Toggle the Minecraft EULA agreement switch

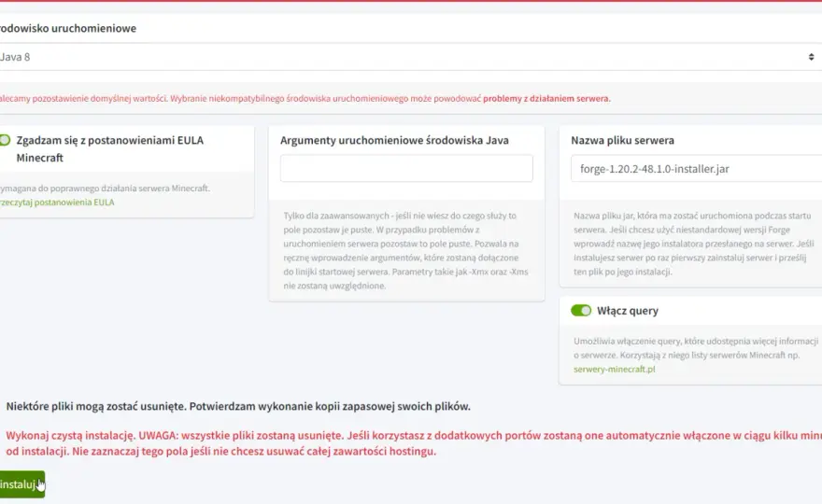5,140
